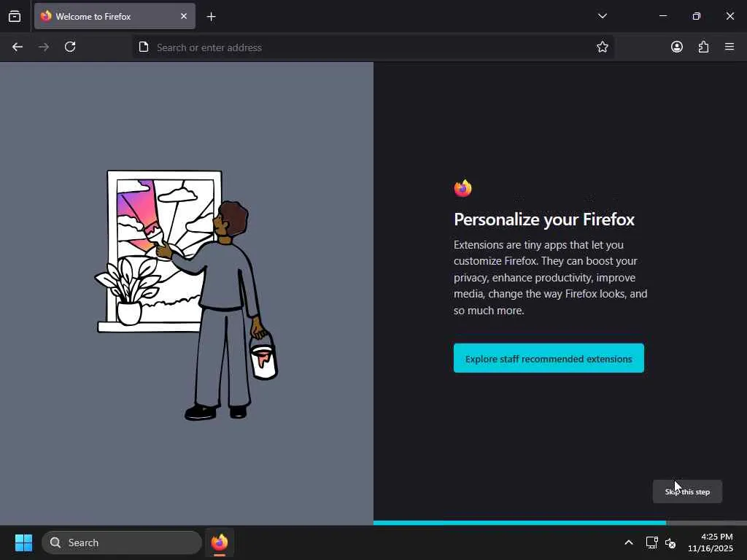This screenshot has width=747, height=560.
Task: Click Skip this step button
Action: tap(687, 491)
